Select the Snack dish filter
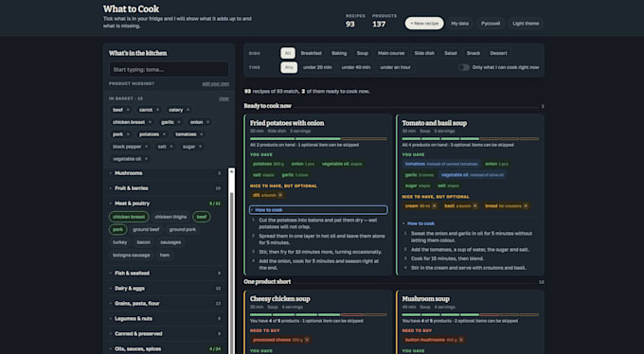Viewport: 644px width, 354px height. coord(474,53)
